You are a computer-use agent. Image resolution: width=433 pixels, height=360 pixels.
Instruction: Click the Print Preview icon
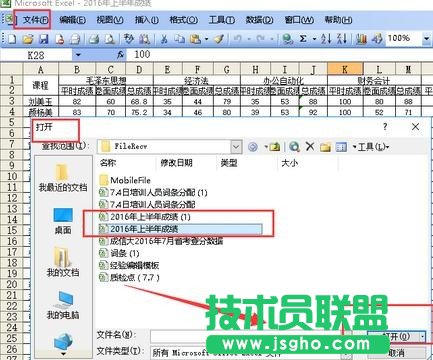[x=109, y=39]
